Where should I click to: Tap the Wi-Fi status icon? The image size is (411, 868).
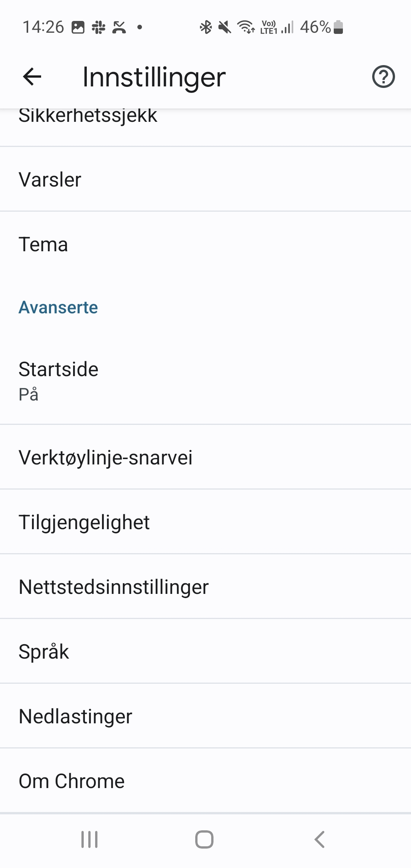(246, 27)
